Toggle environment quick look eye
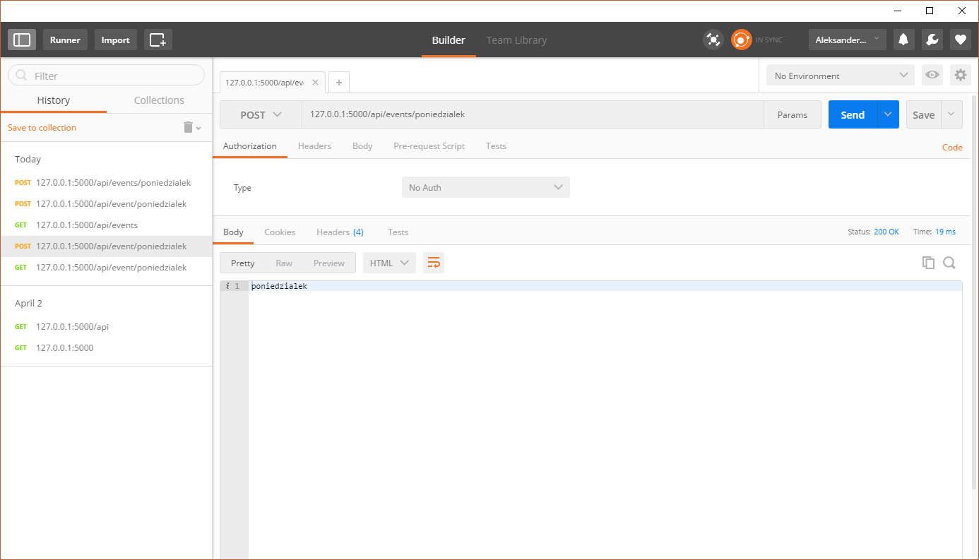The width and height of the screenshot is (979, 560). click(x=932, y=76)
